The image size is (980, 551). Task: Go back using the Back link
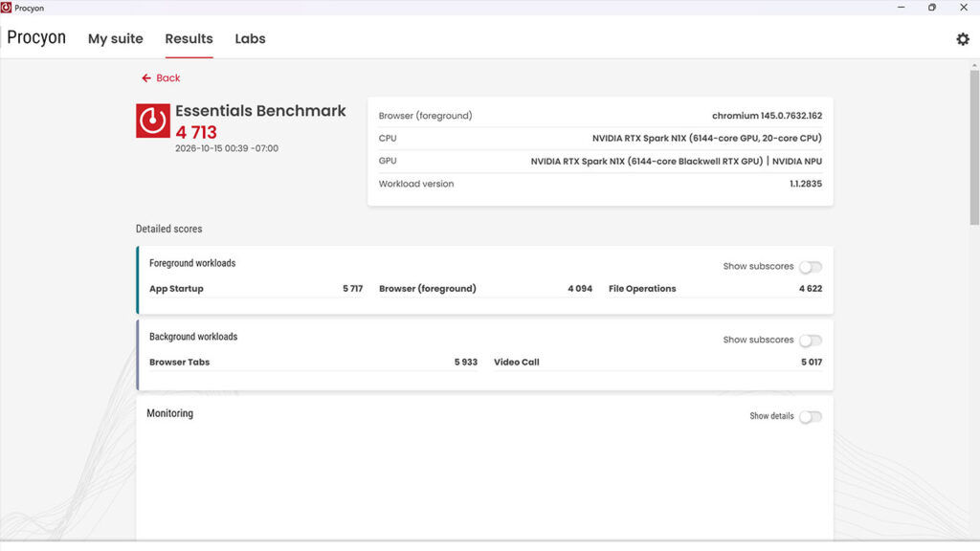point(161,78)
